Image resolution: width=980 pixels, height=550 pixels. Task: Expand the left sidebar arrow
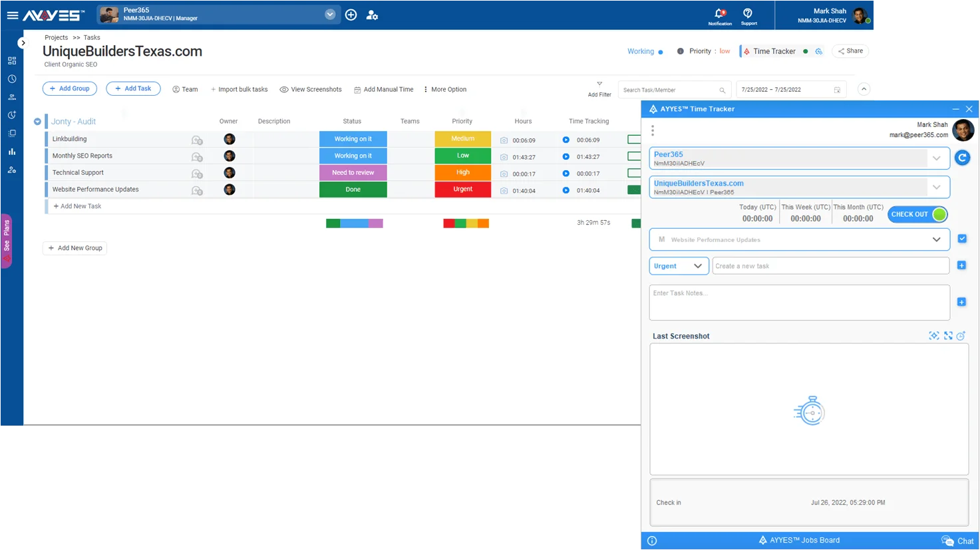pos(23,43)
